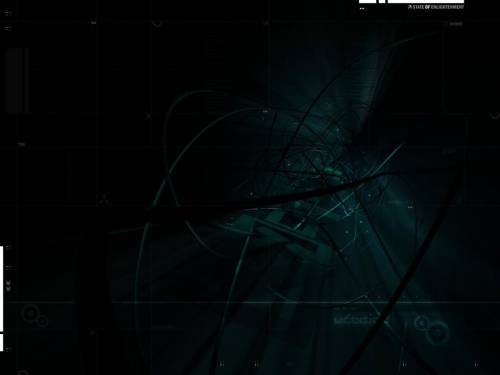Click the faint label at top-right corner

(456, 24)
